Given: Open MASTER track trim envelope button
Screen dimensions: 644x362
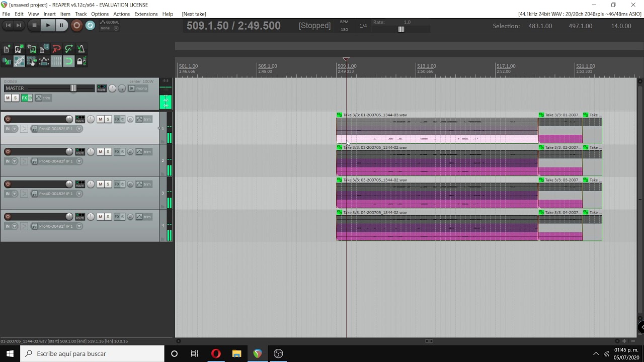Looking at the screenshot, I should tap(43, 98).
